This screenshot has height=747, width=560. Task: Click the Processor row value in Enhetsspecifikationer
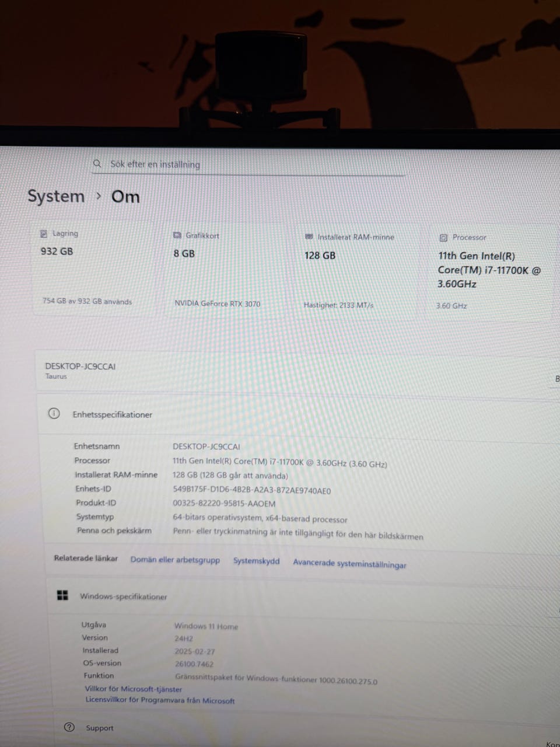tap(280, 463)
